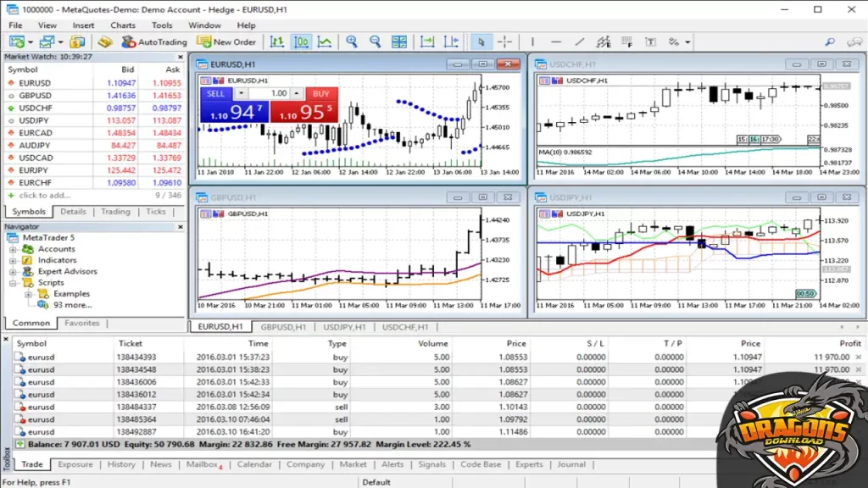868x488 pixels.
Task: Tile chart windows with grid icon
Action: click(x=399, y=42)
